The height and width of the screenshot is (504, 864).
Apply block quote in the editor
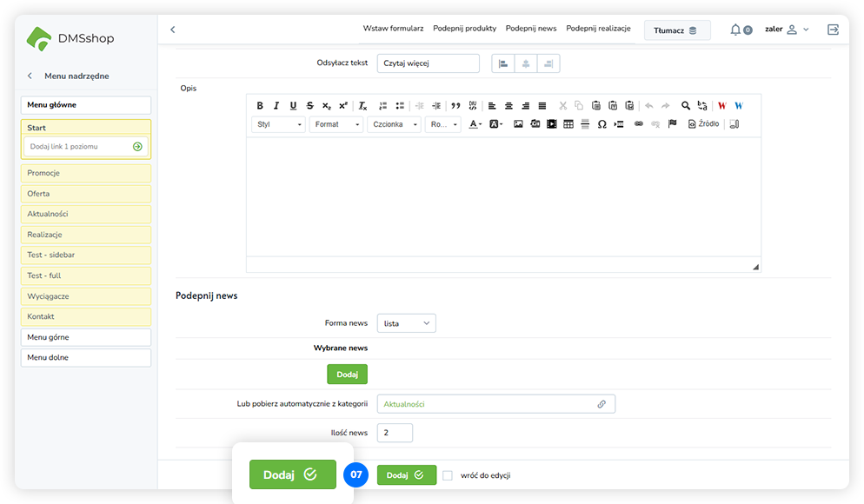coord(455,106)
